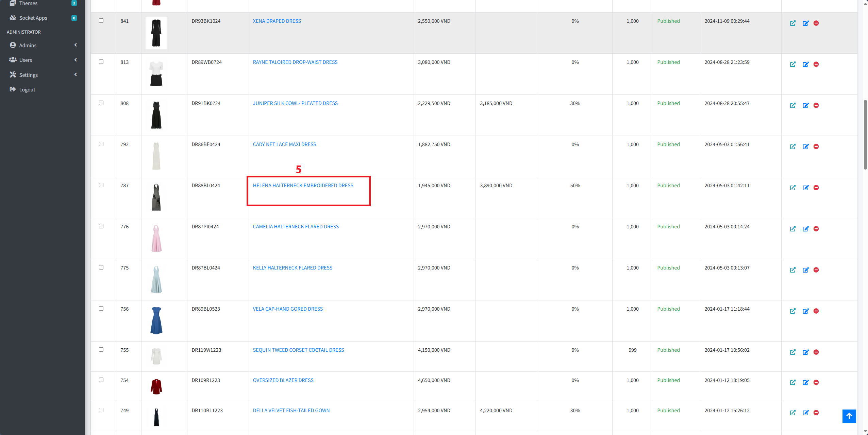Open external link icon for JUNIPER SILK dress
The image size is (868, 435).
point(792,105)
